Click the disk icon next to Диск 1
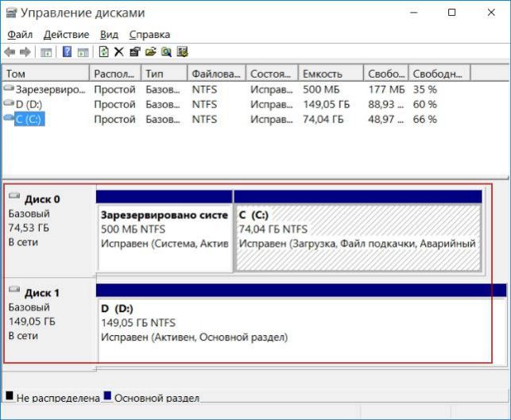The width and height of the screenshot is (511, 420). coord(14,289)
